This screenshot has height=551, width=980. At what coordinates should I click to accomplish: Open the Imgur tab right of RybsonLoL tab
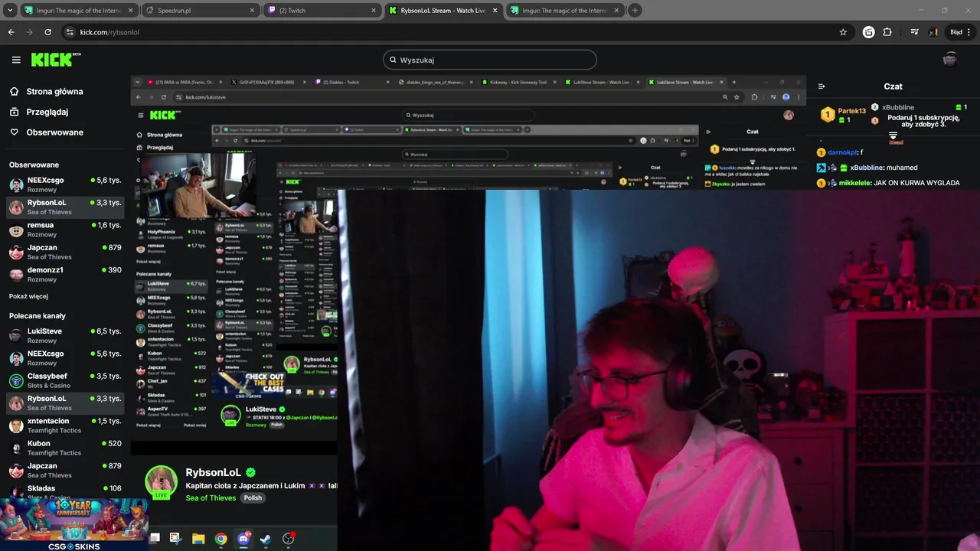(564, 11)
